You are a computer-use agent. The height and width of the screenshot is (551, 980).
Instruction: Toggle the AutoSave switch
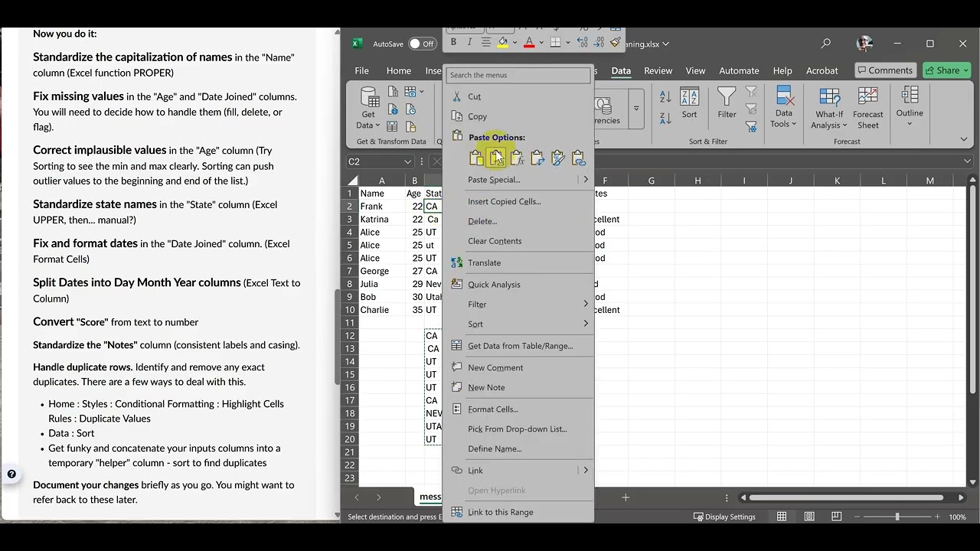pyautogui.click(x=422, y=44)
